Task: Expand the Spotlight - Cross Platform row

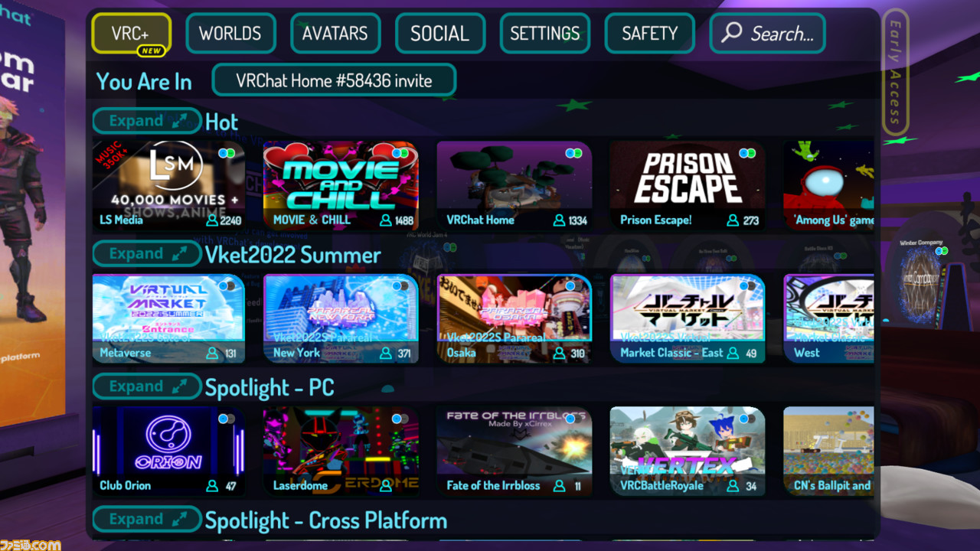Action: [147, 520]
